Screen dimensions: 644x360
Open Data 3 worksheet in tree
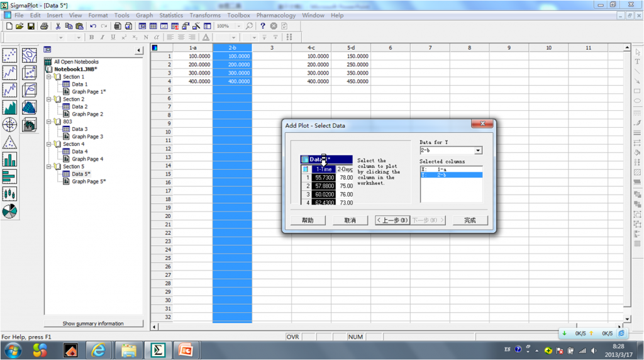tap(80, 129)
